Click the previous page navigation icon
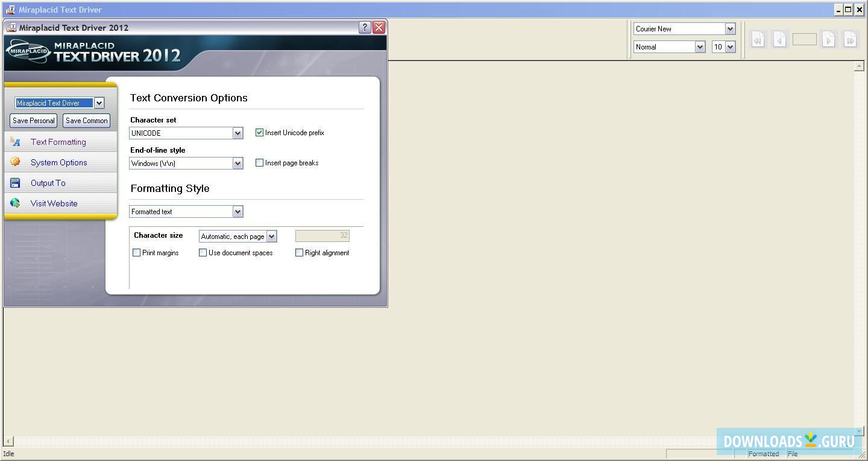This screenshot has width=868, height=461. (779, 39)
